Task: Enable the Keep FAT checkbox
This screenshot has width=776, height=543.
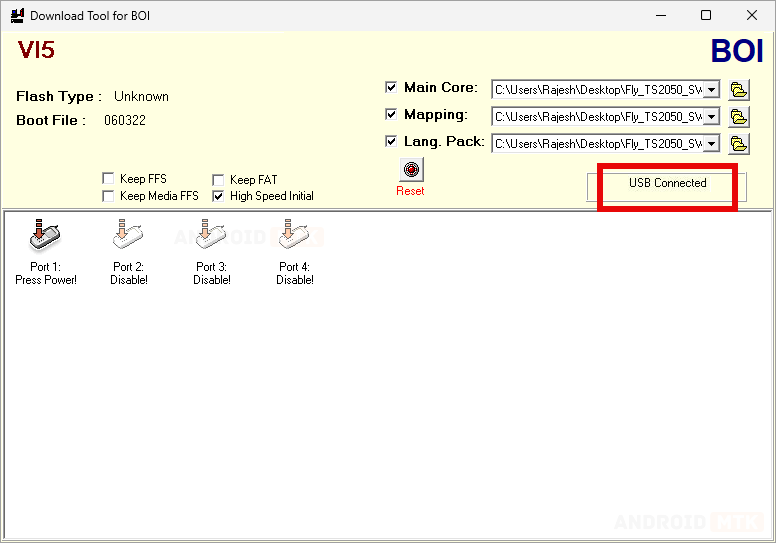Action: click(218, 180)
